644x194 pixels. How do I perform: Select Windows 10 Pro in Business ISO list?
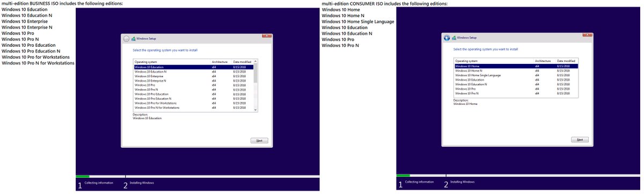click(x=193, y=85)
